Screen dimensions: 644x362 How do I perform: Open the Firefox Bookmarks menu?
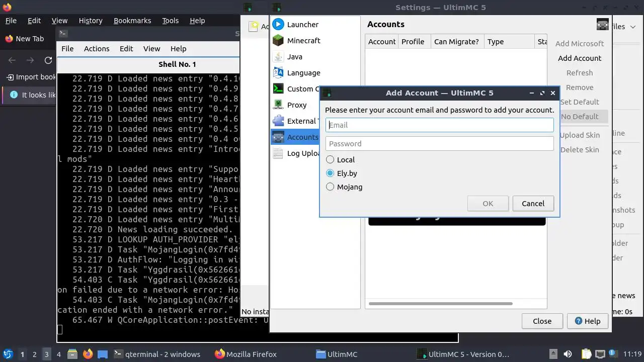pyautogui.click(x=132, y=21)
